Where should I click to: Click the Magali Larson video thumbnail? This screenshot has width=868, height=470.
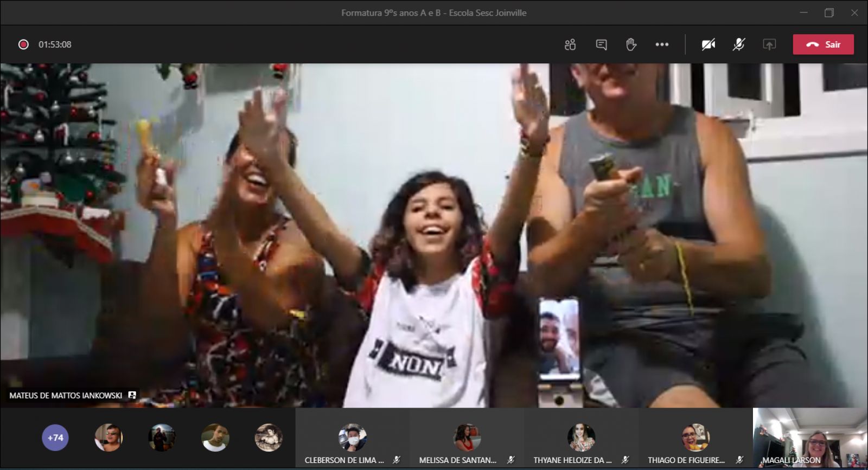coord(810,438)
